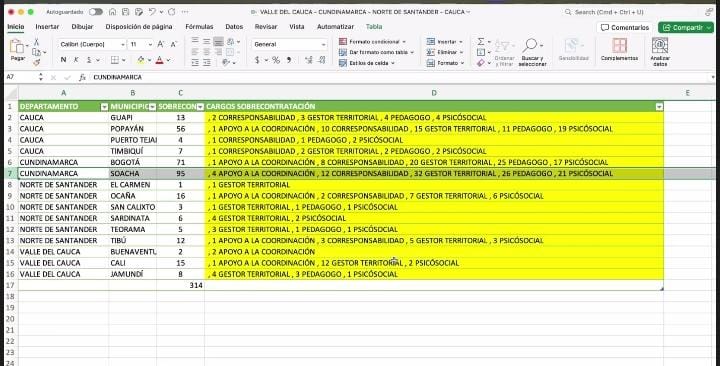The image size is (720, 366).
Task: Click the Cut scissors icon
Action: pyautogui.click(x=36, y=42)
